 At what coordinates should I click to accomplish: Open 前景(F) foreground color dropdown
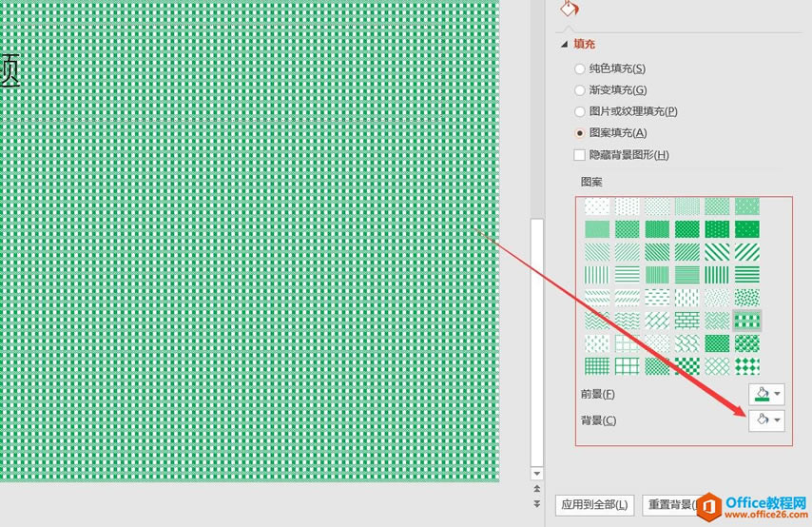point(767,395)
